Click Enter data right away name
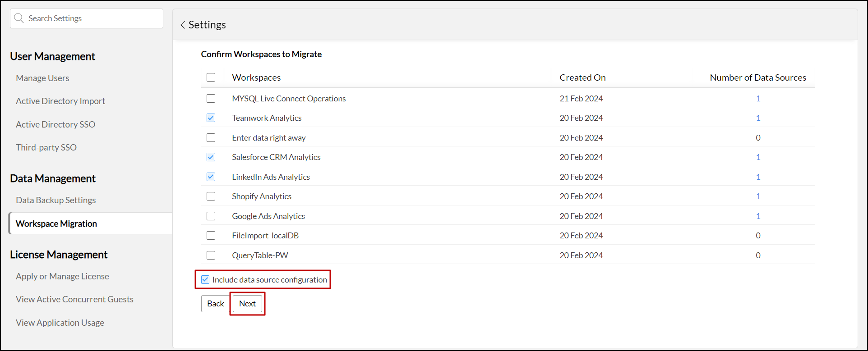The height and width of the screenshot is (351, 868). 269,137
